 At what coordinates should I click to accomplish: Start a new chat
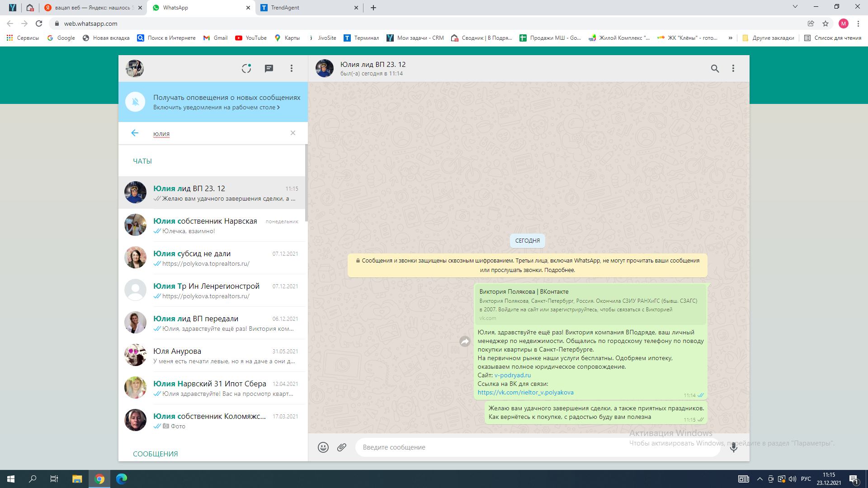pos(269,68)
